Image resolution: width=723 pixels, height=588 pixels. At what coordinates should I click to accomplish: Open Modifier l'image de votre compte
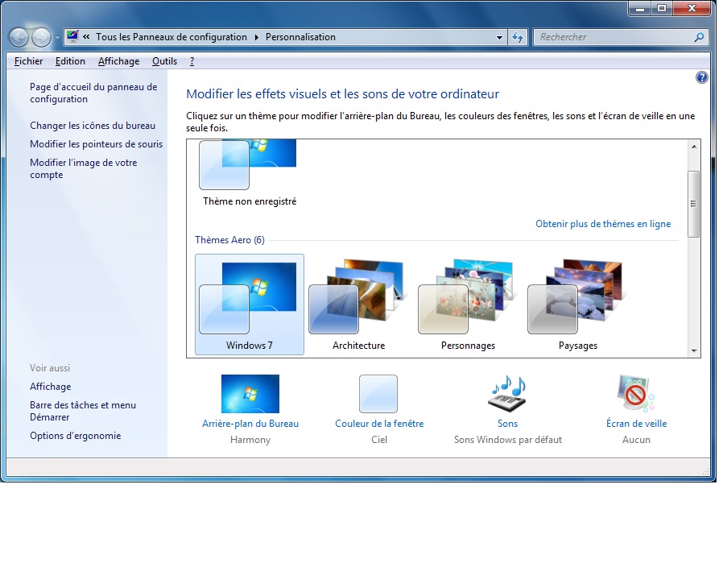point(84,169)
